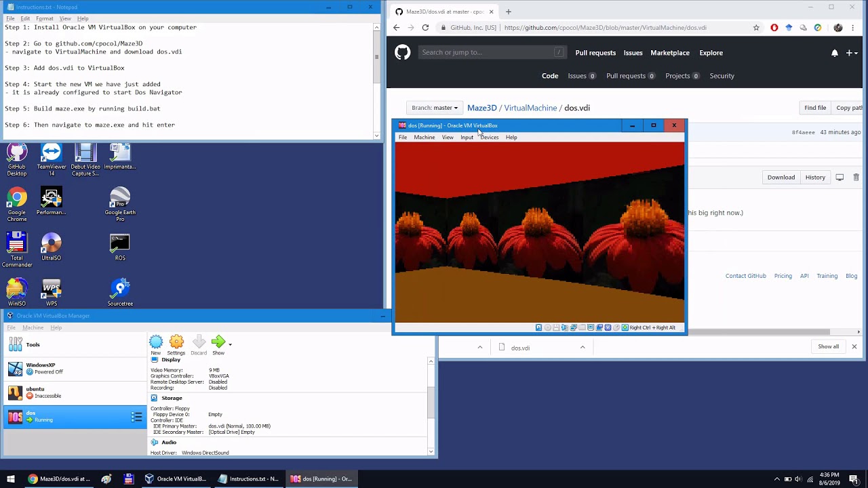Open the Edit menu in Notepad
The height and width of the screenshot is (488, 868).
[x=25, y=18]
